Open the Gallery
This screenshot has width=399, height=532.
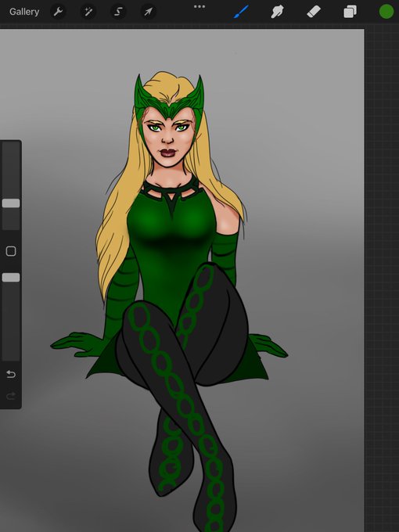pos(24,12)
